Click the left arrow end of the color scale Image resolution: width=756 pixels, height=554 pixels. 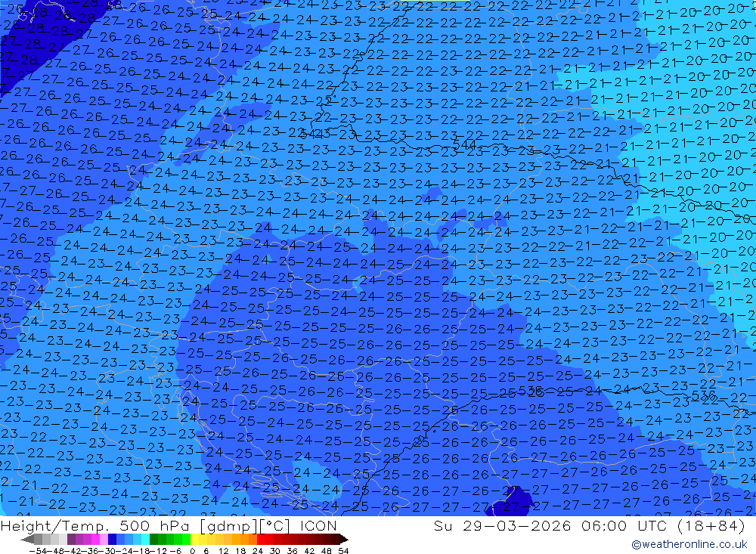click(27, 540)
